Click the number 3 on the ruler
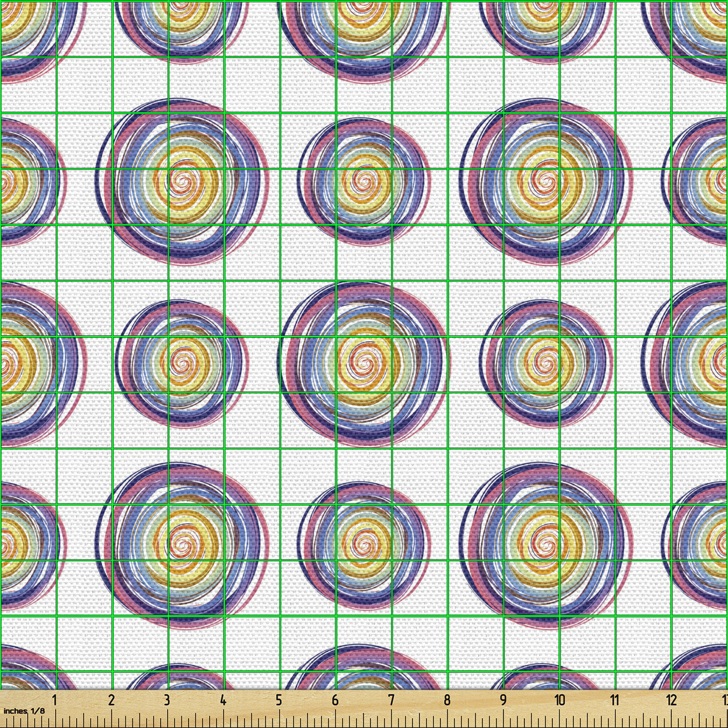Image resolution: width=728 pixels, height=728 pixels. tap(167, 700)
